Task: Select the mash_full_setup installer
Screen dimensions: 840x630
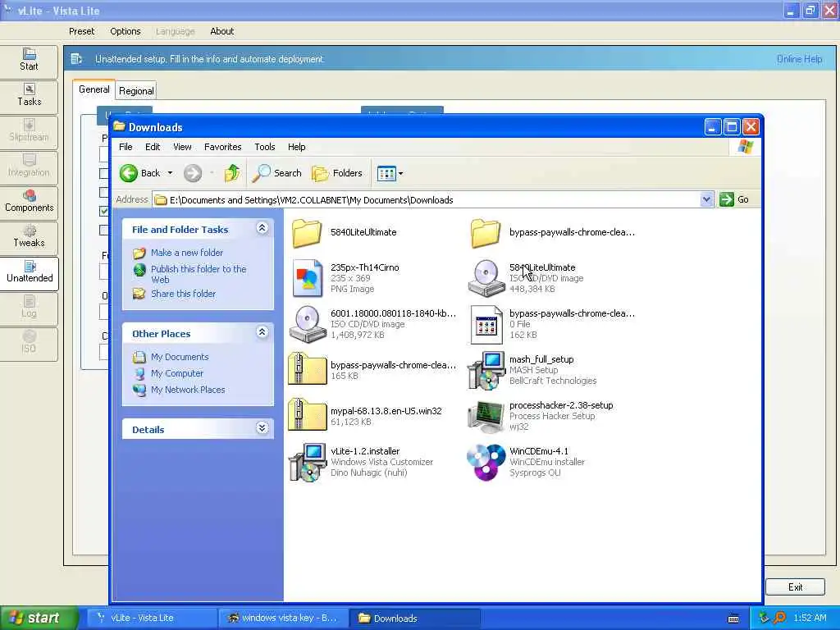Action: [486, 370]
